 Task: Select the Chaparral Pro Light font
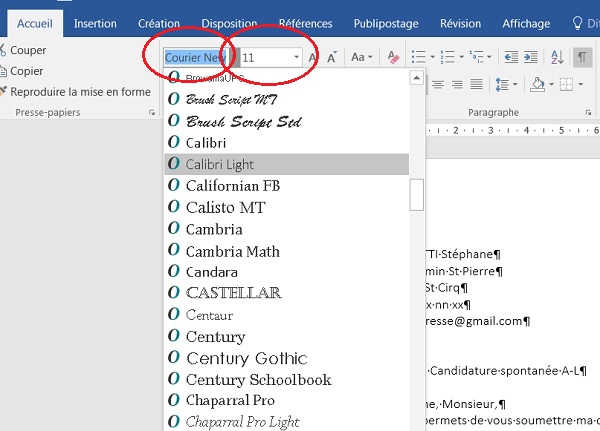click(287, 421)
